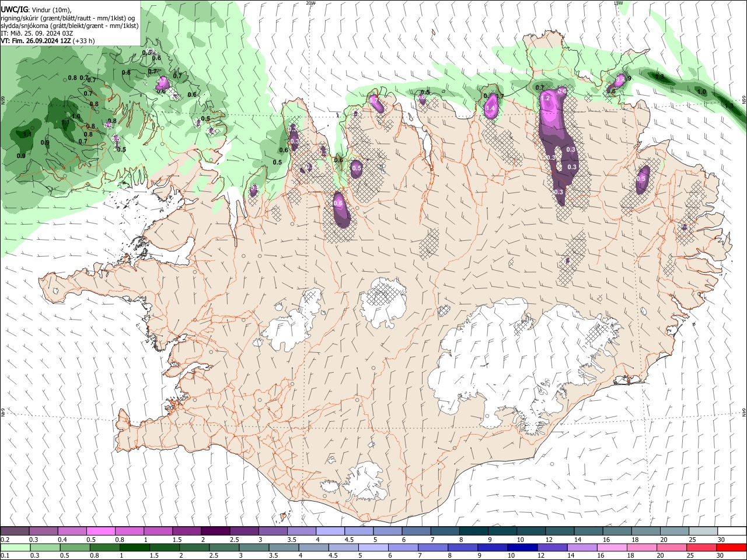This screenshot has width=747, height=560.
Task: Click the 'UWC/IG' title text
Action: point(14,9)
